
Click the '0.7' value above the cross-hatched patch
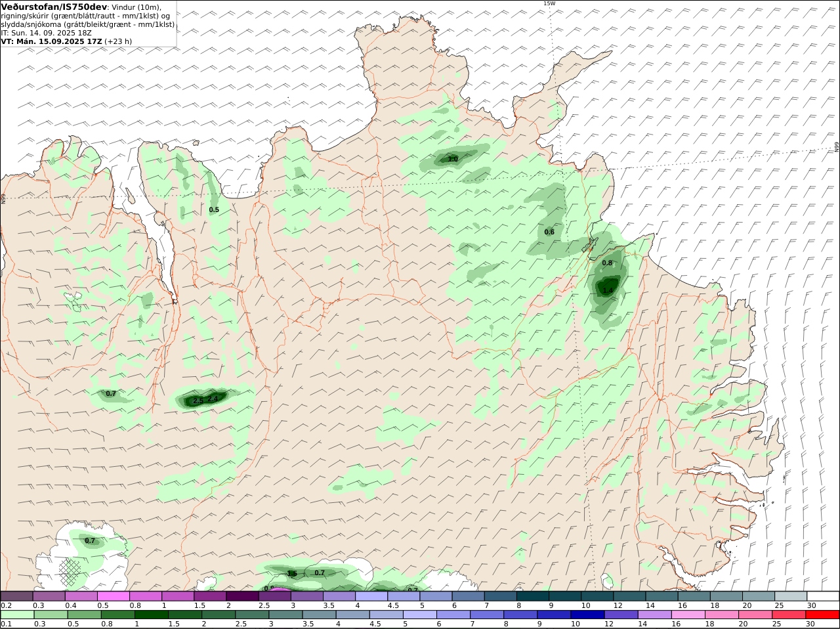tap(90, 540)
